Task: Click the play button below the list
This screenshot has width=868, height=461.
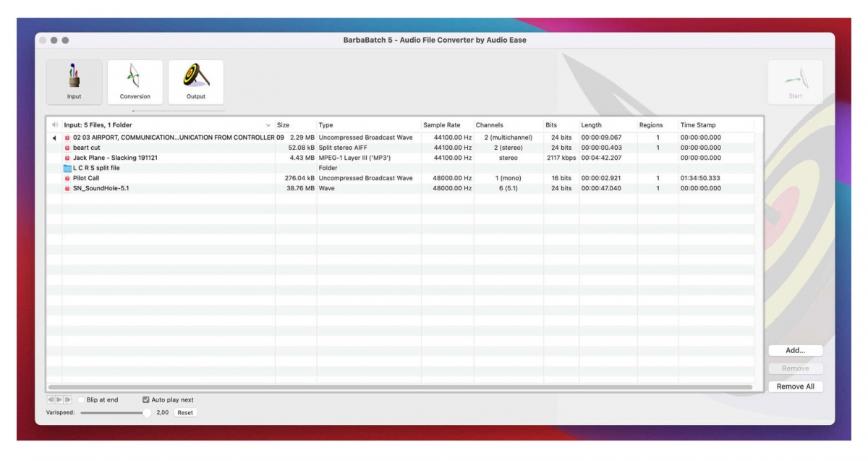Action: click(x=59, y=399)
